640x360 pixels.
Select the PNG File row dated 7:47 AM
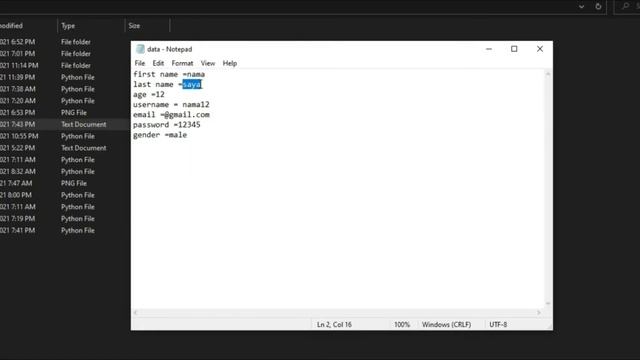(64, 183)
